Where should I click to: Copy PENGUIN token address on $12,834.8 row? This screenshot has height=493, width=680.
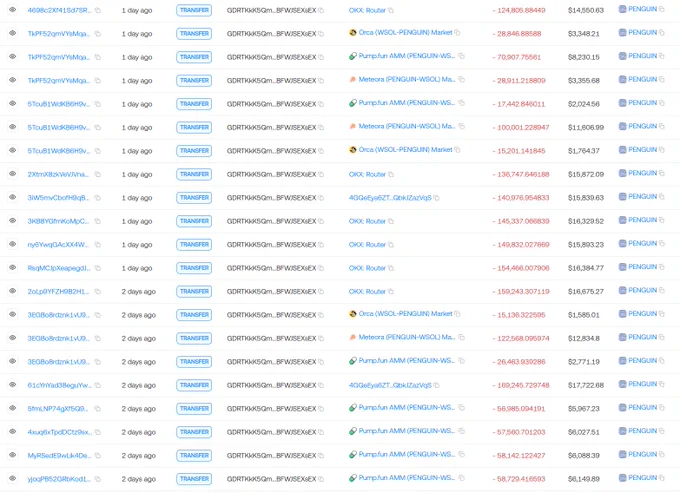click(662, 337)
